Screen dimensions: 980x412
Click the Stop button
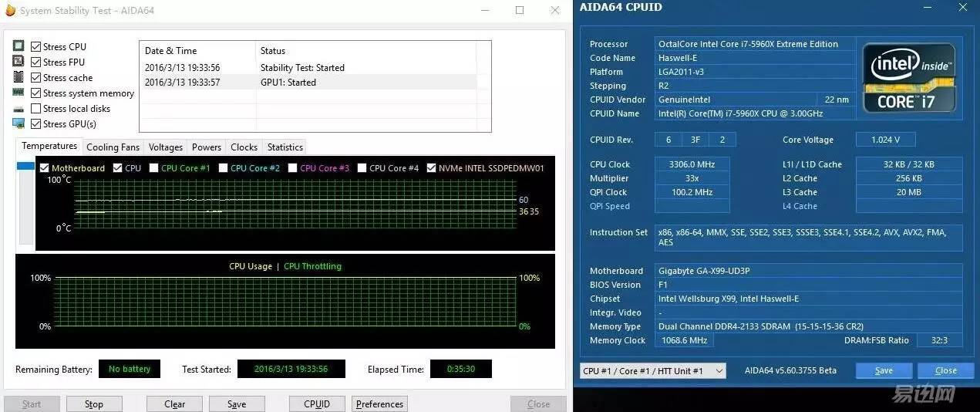(x=94, y=404)
